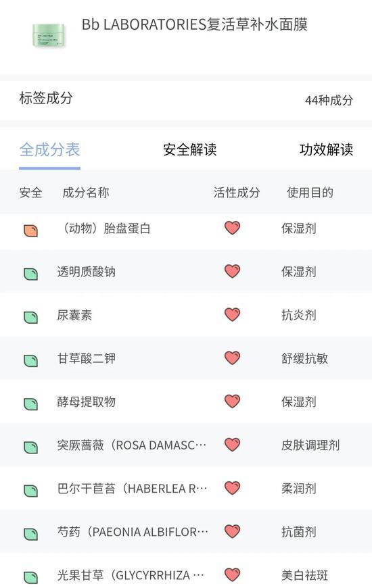This screenshot has width=372, height=588.
Task: Tap the 美白祛斑 purpose label
Action: 304,575
